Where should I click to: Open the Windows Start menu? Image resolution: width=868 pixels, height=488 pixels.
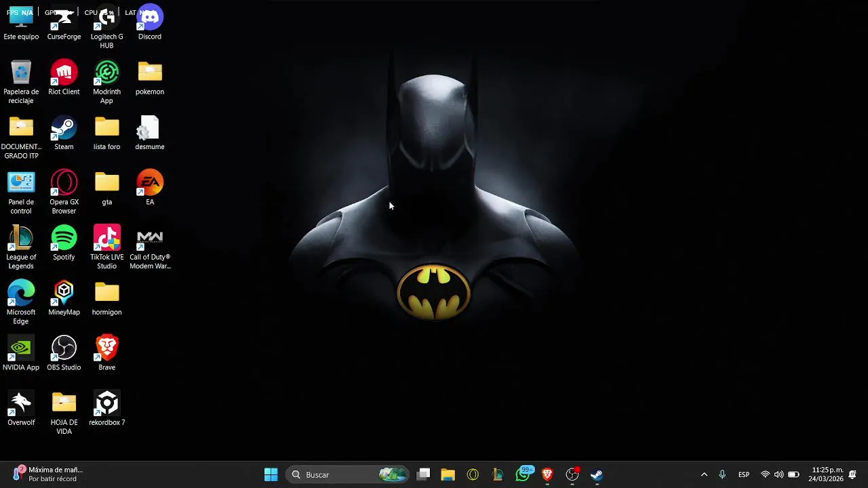tap(271, 474)
